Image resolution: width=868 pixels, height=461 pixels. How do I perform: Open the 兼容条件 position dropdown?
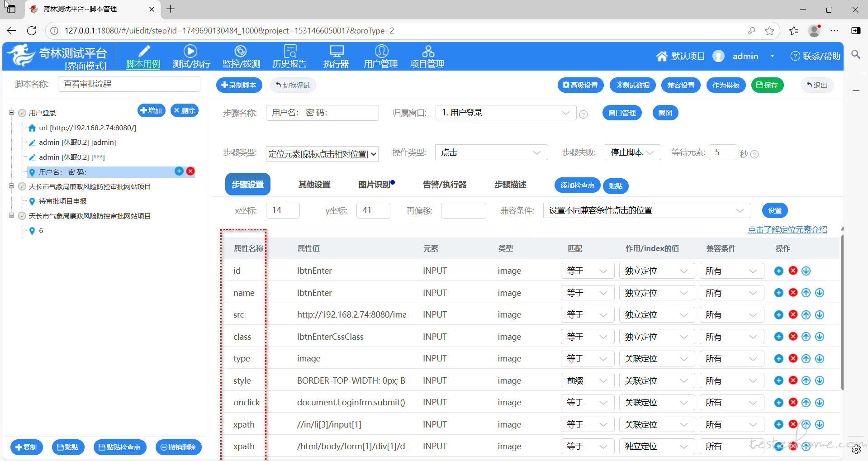(647, 210)
